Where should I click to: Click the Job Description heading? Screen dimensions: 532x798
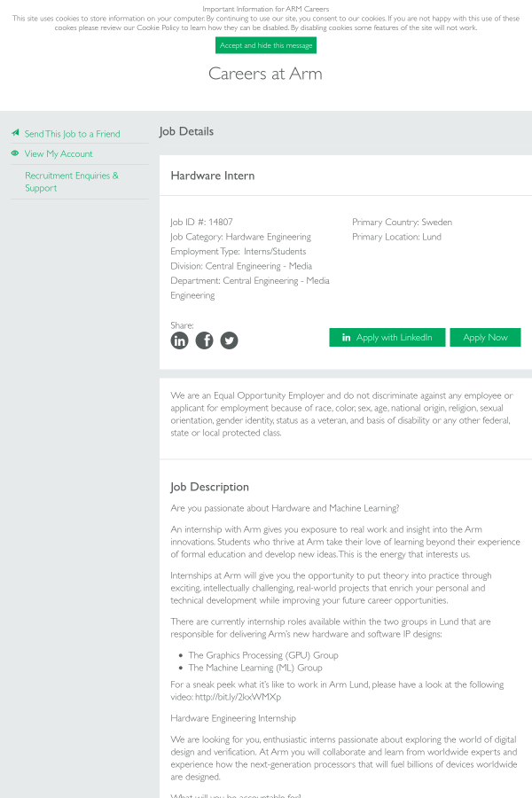(x=209, y=487)
